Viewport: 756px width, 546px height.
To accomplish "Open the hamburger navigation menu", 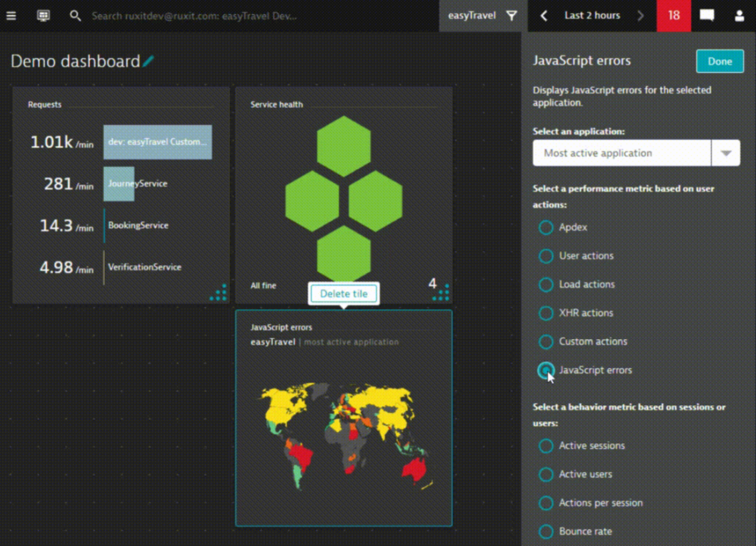I will [11, 16].
